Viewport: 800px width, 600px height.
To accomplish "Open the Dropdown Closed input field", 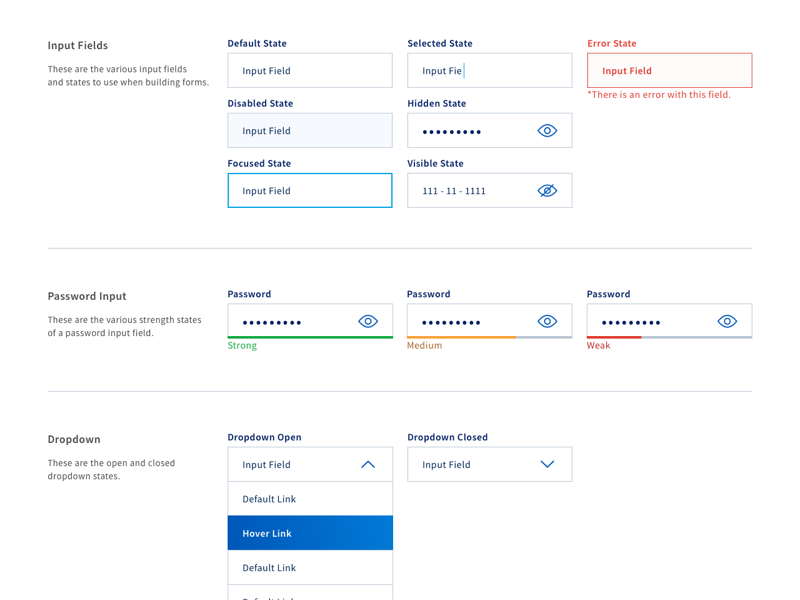I will coord(470,464).
